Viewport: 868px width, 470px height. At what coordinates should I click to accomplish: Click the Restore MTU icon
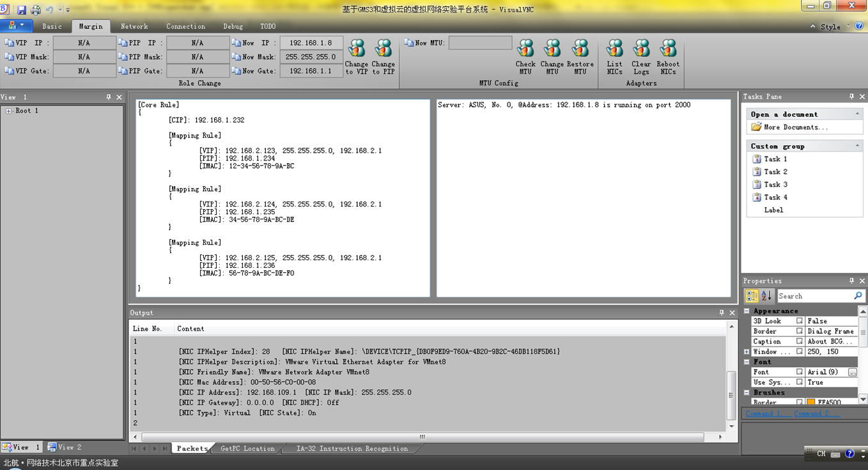click(580, 49)
